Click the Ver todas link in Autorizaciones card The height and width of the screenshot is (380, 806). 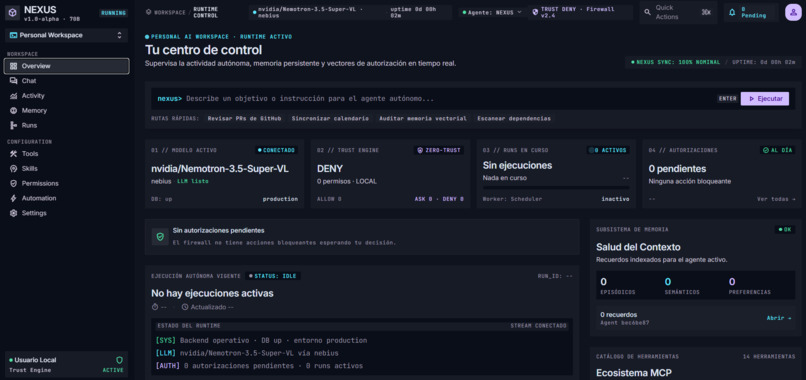[776, 199]
